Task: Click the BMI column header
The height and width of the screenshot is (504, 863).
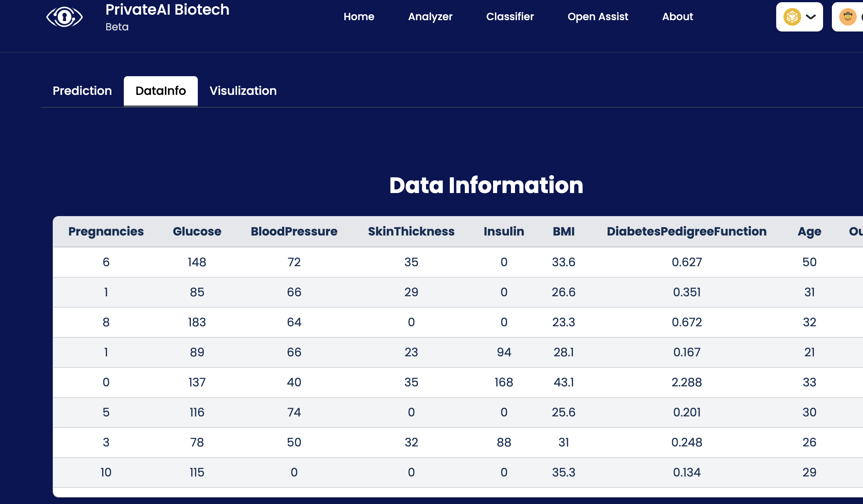Action: [x=563, y=231]
